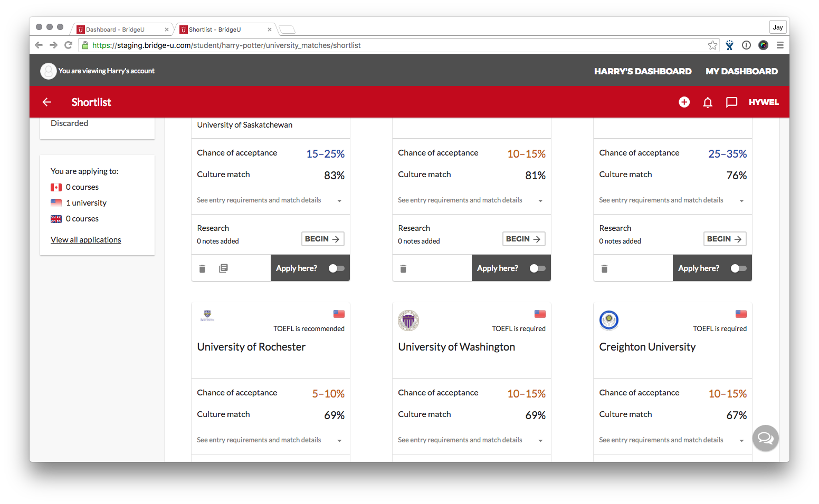Open the Creighton University title
Image resolution: width=819 pixels, height=504 pixels.
pos(647,347)
